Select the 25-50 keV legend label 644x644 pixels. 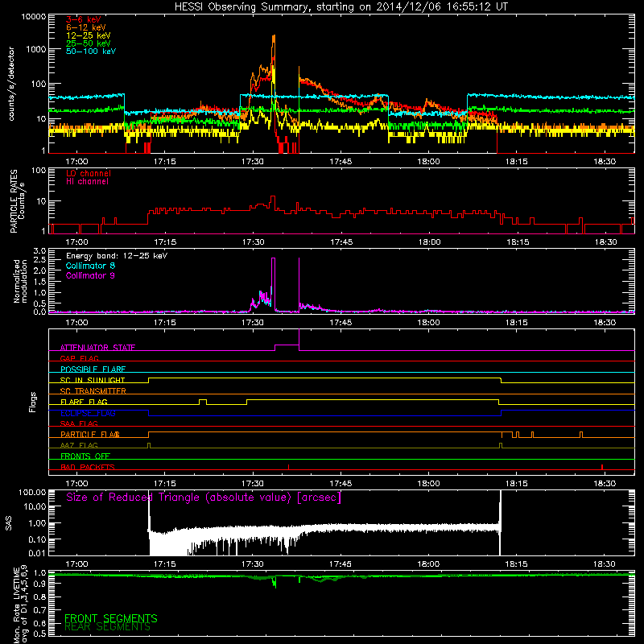[x=89, y=43]
